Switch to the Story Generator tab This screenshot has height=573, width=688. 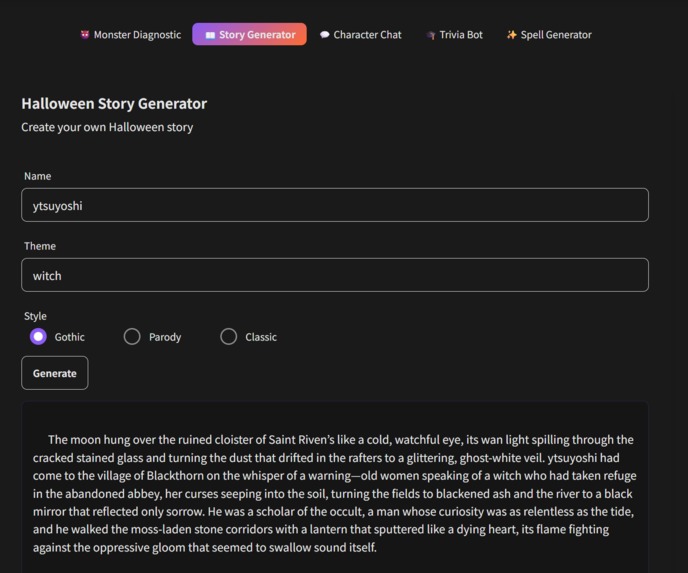point(249,34)
